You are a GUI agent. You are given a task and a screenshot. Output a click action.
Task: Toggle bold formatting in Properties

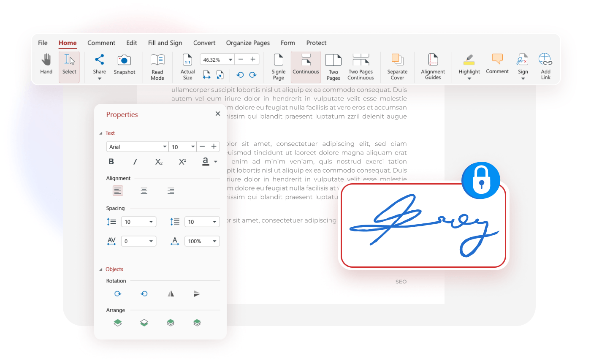point(111,161)
